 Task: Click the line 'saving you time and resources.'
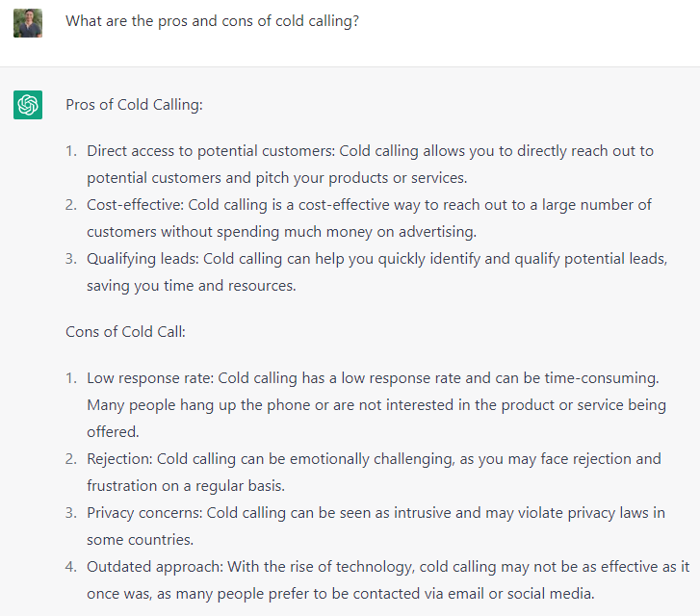pyautogui.click(x=192, y=286)
